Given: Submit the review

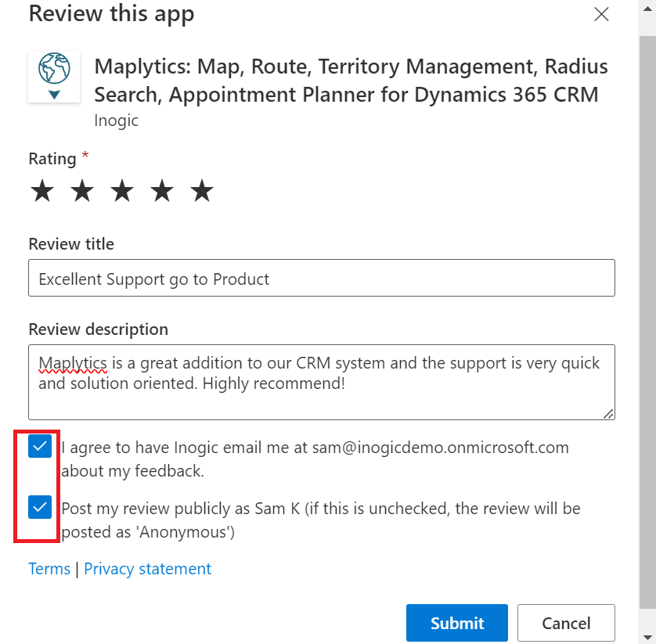Looking at the screenshot, I should (x=456, y=623).
